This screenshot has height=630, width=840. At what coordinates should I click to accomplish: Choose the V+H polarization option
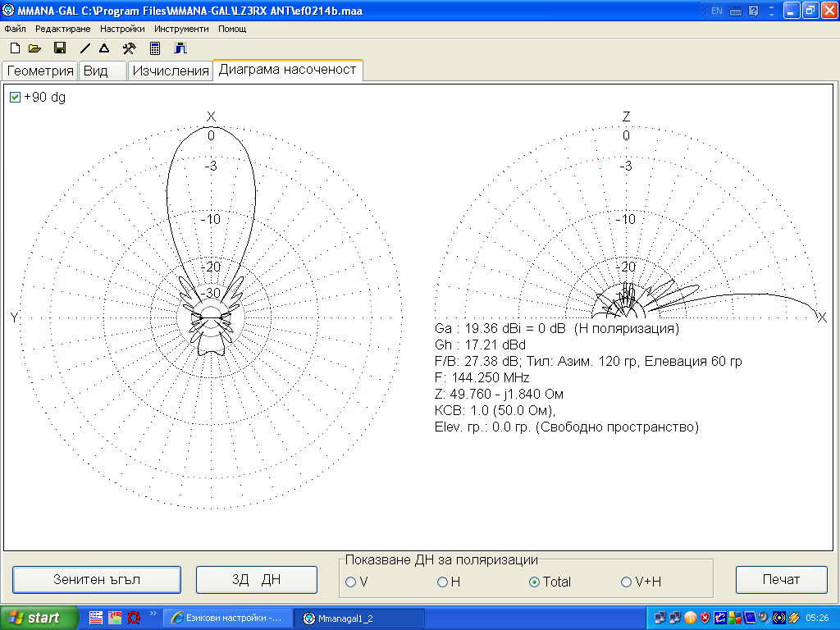point(627,582)
